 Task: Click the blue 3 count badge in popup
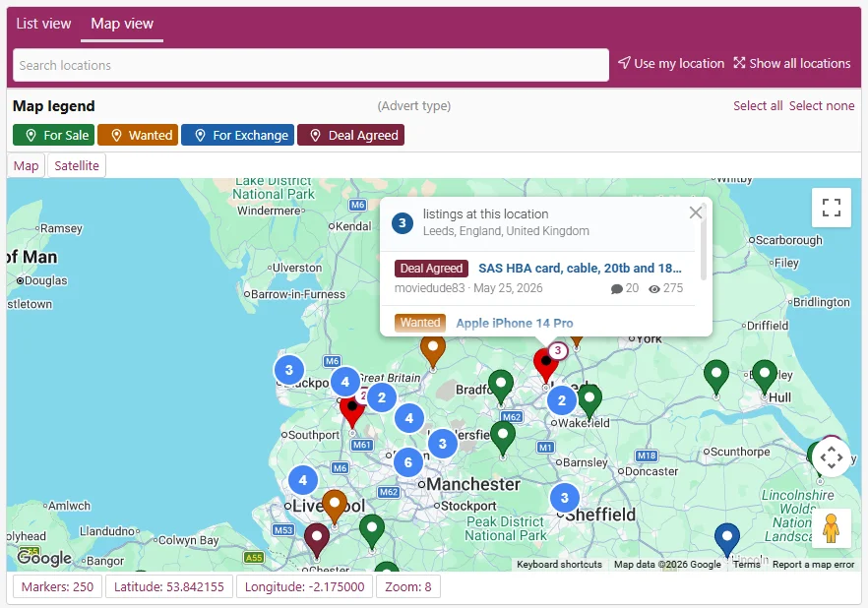pos(403,223)
